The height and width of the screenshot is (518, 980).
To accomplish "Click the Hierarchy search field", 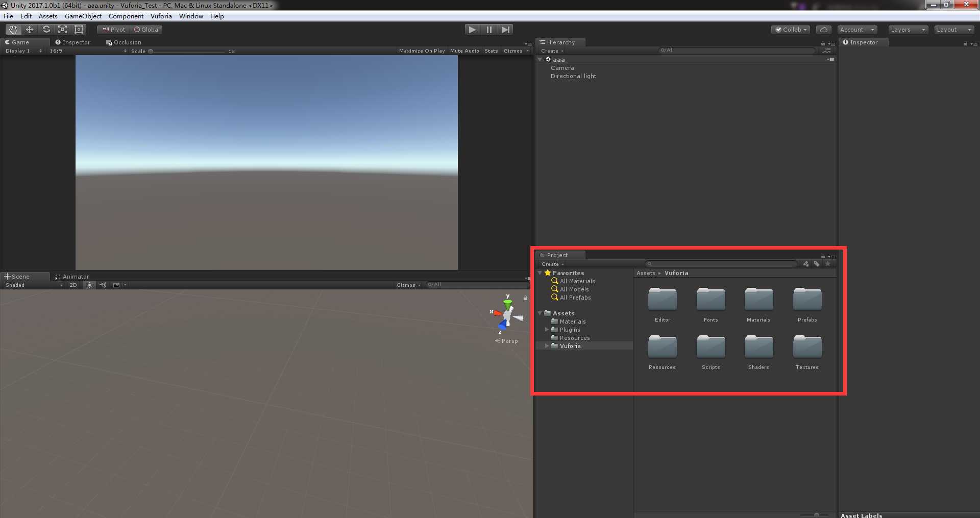I will click(737, 51).
